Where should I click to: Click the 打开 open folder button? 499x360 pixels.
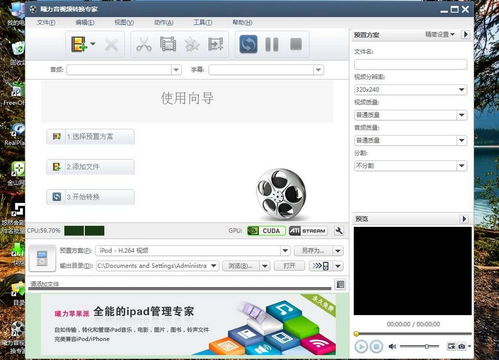(x=289, y=266)
